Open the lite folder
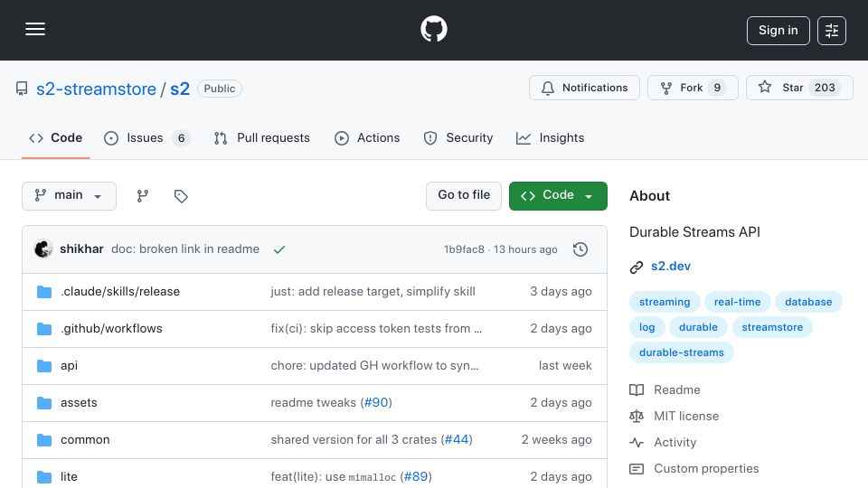The width and height of the screenshot is (868, 488). coord(70,477)
